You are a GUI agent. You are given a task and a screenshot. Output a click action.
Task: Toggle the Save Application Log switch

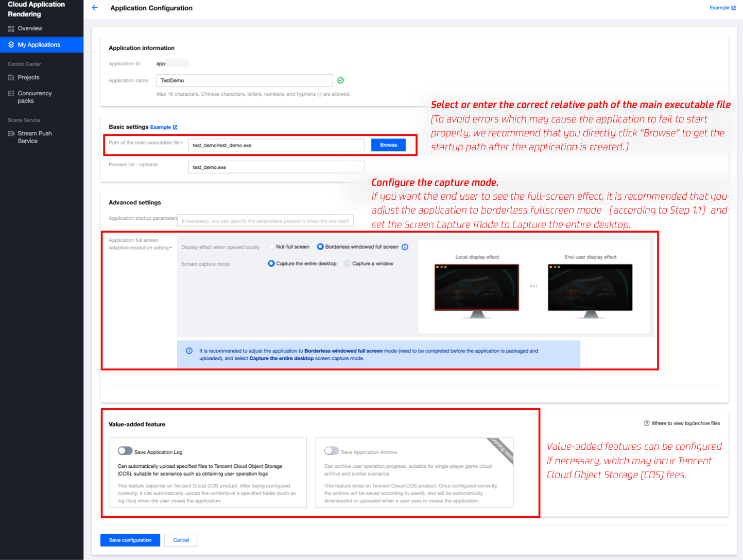click(125, 451)
